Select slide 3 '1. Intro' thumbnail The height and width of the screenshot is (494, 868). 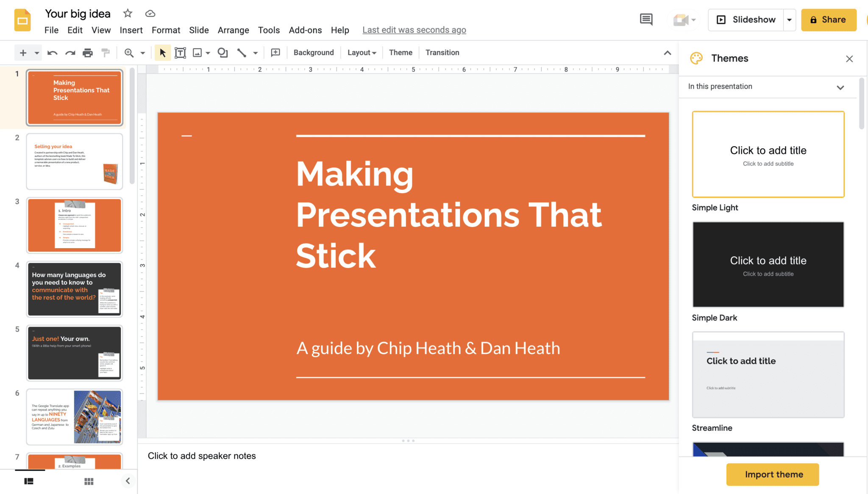(x=75, y=225)
